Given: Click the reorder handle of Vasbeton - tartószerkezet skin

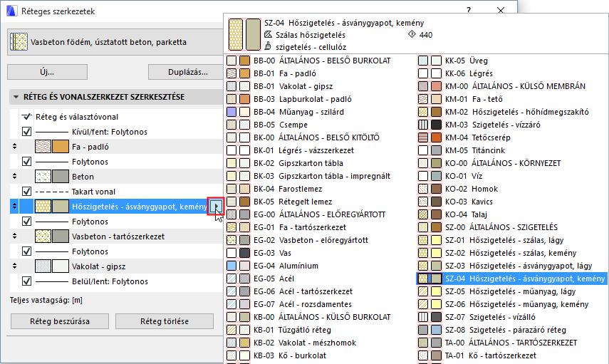Looking at the screenshot, I should click(14, 236).
